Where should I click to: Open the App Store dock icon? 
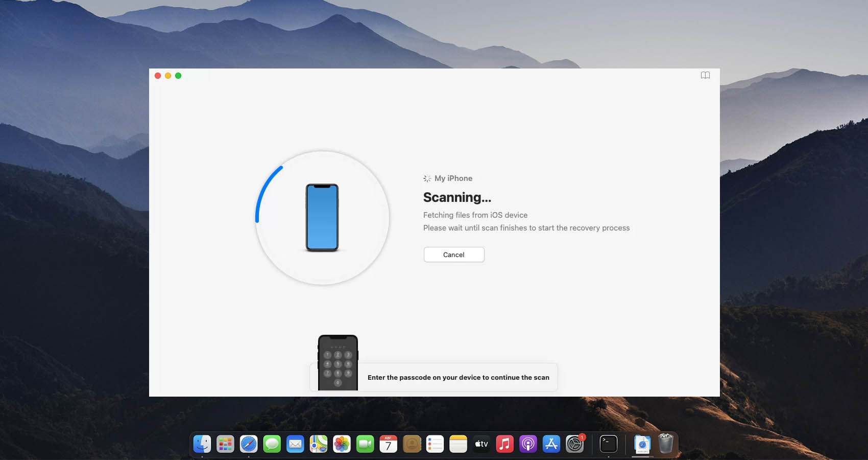click(551, 444)
